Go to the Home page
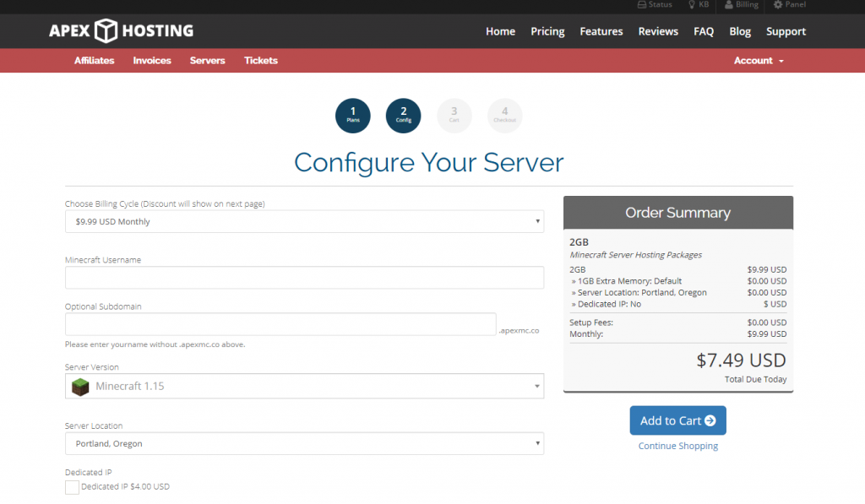 click(x=500, y=31)
